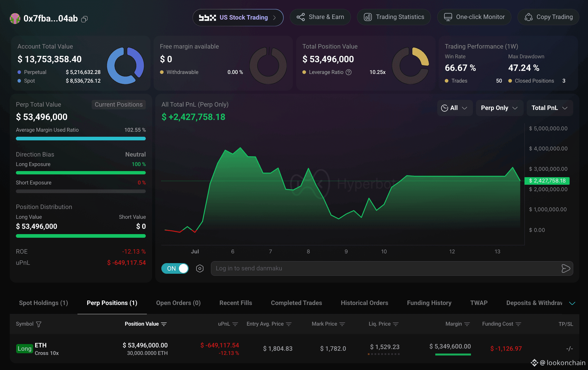Open the Historical Orders tab
This screenshot has width=588, height=370.
pos(365,303)
